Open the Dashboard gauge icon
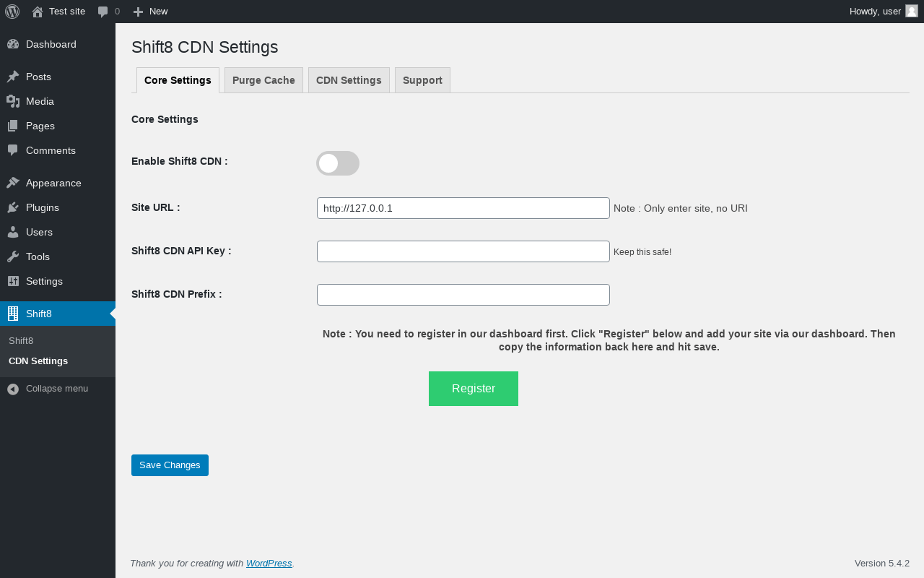Viewport: 924px width, 578px height. (13, 44)
